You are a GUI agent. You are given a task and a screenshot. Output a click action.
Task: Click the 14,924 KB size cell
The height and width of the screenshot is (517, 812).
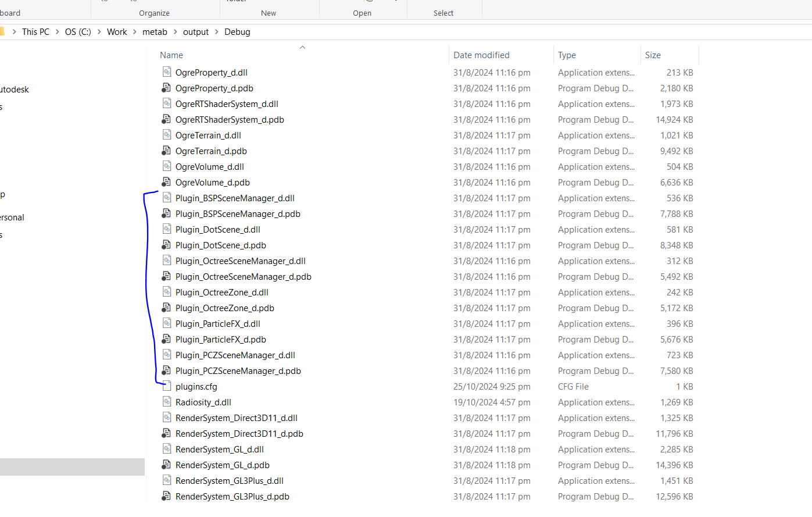[674, 120]
